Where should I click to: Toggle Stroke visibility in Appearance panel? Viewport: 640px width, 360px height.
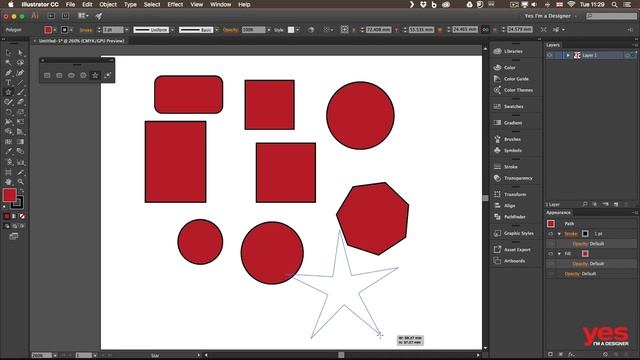coord(550,234)
